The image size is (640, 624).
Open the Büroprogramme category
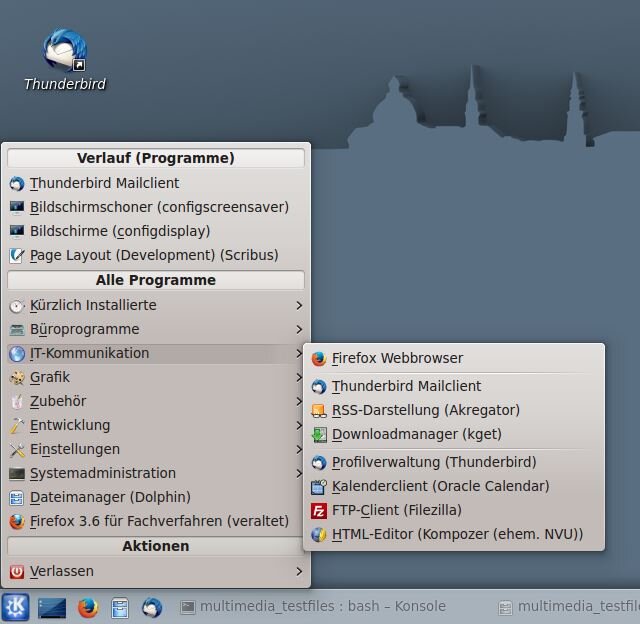tap(156, 330)
